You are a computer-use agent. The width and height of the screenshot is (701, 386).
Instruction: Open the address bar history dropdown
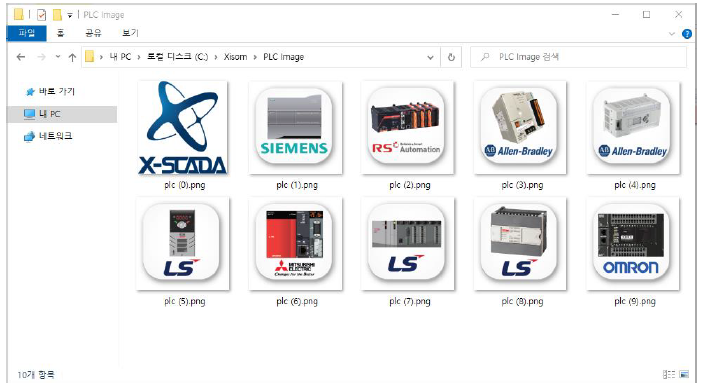430,57
